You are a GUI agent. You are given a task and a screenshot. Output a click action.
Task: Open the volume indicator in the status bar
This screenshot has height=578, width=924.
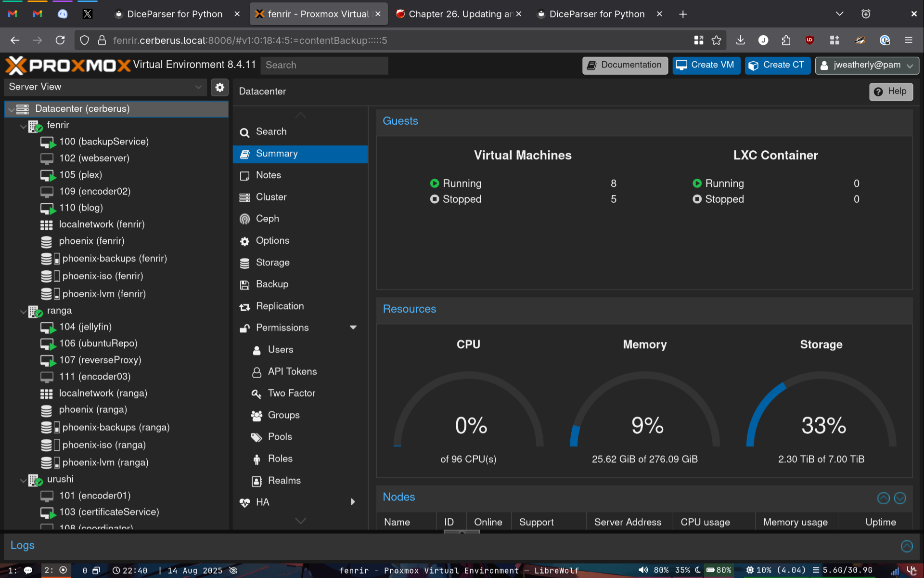[x=653, y=570]
